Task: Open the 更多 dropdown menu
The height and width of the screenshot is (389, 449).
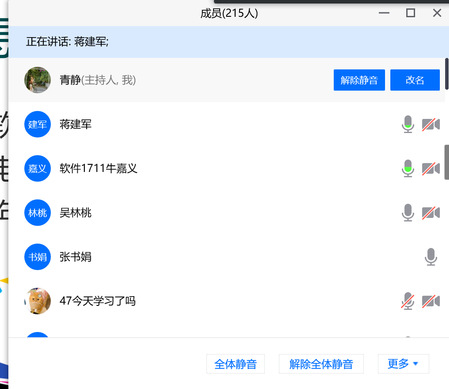Action: click(403, 364)
